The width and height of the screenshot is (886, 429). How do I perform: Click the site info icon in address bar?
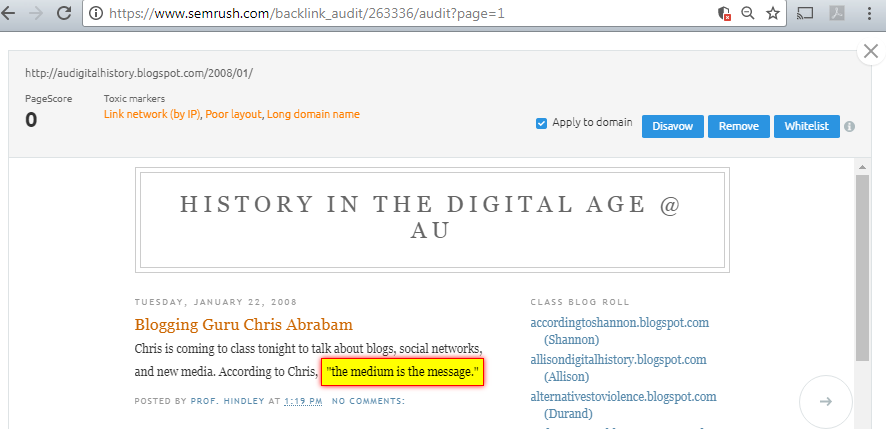click(x=96, y=14)
